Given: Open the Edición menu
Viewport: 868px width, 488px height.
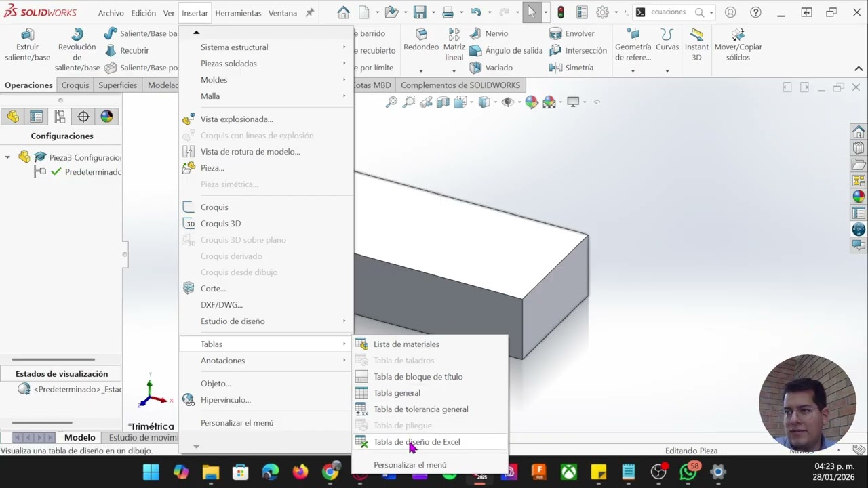Looking at the screenshot, I should [x=143, y=13].
